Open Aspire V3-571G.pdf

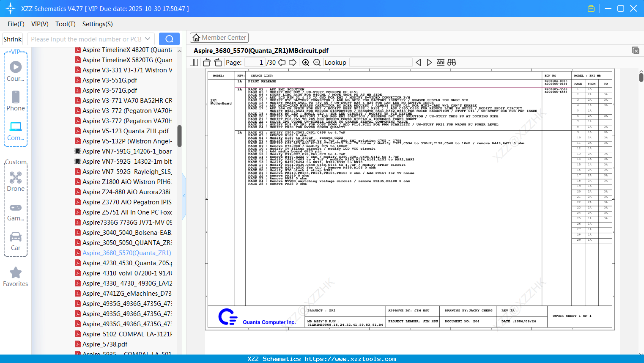click(x=106, y=91)
